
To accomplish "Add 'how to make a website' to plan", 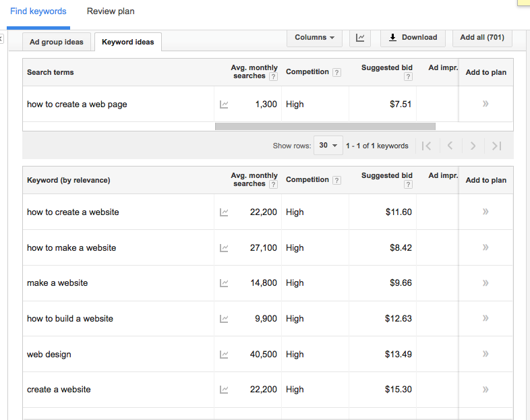I will click(x=485, y=247).
